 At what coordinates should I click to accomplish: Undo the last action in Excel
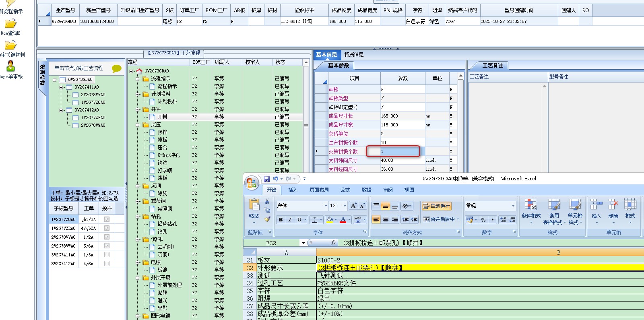[x=276, y=179]
